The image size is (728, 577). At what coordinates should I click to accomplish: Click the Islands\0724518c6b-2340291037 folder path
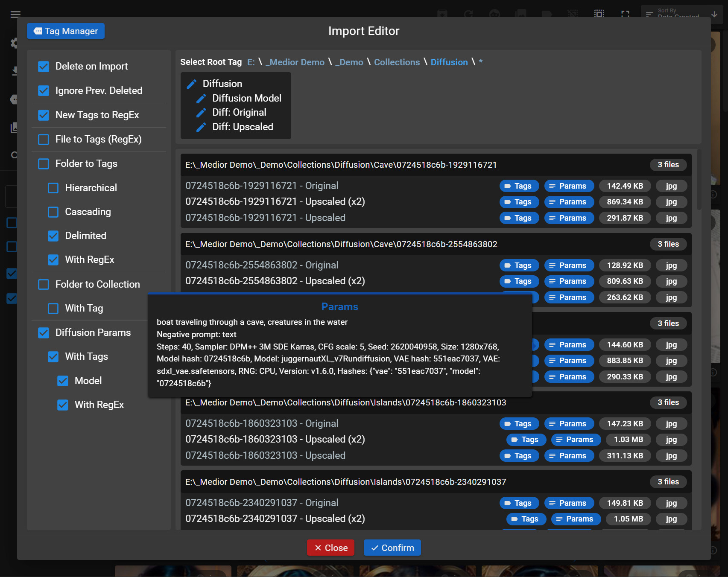[346, 482]
